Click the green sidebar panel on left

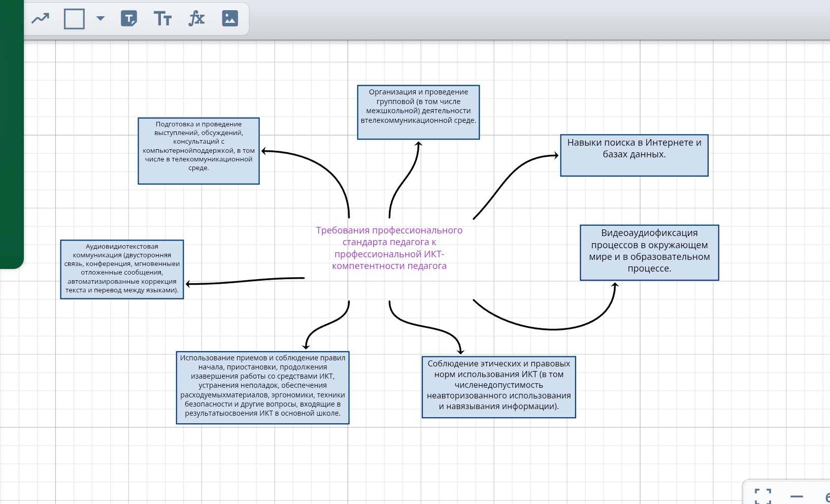coord(11,132)
